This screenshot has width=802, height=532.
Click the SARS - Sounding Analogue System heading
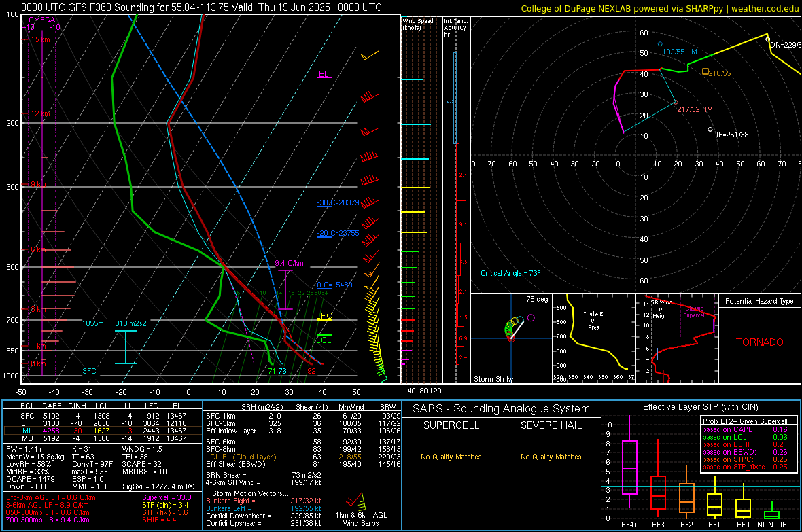502,409
